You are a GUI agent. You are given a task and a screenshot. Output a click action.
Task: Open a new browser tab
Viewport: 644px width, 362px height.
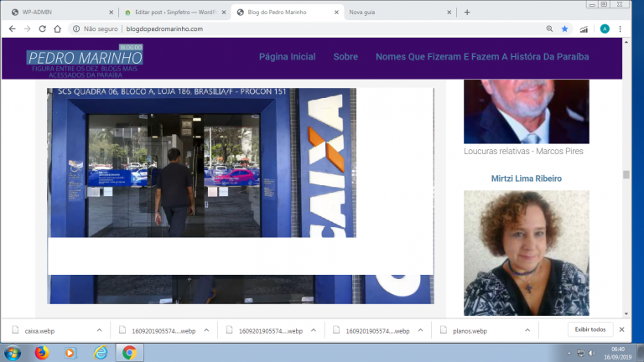click(x=467, y=13)
